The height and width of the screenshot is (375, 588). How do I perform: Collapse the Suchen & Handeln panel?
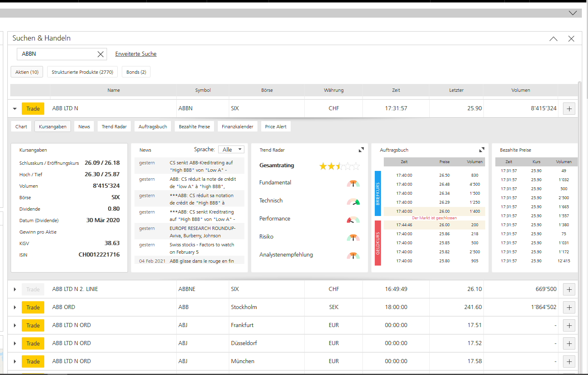[x=553, y=39]
